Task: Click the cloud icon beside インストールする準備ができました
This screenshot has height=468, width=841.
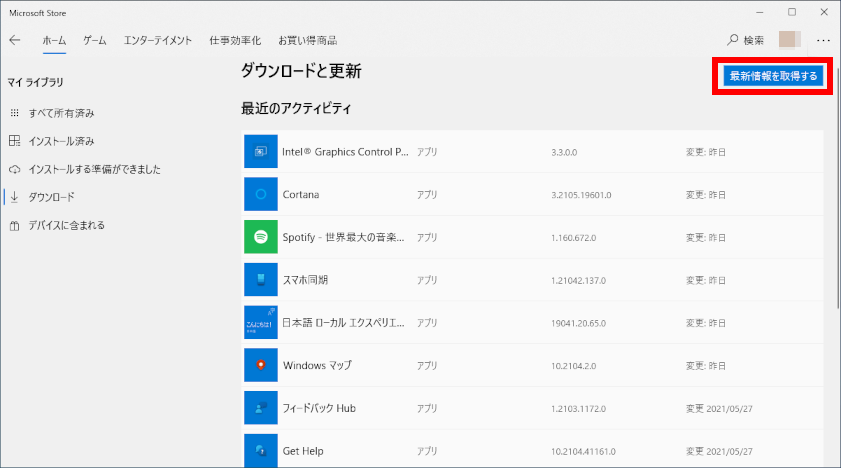Action: (14, 169)
